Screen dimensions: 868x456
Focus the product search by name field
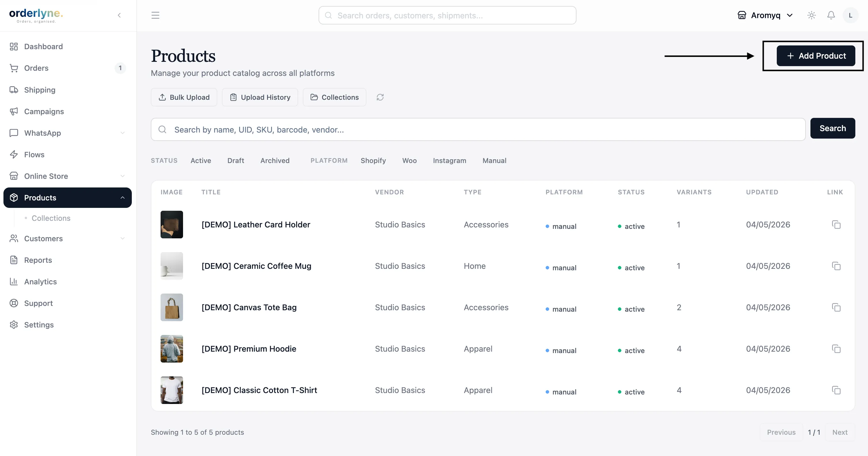478,129
